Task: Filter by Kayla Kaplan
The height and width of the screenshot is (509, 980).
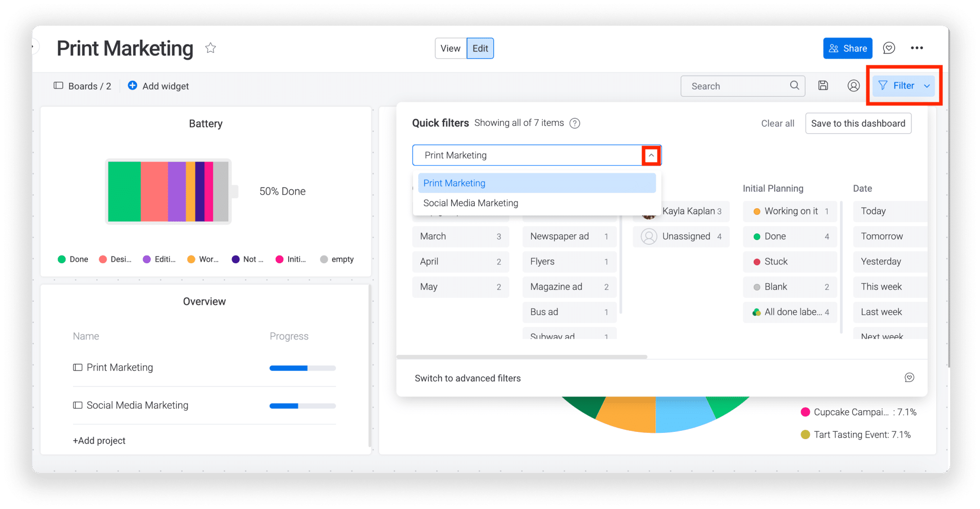Action: pos(681,211)
